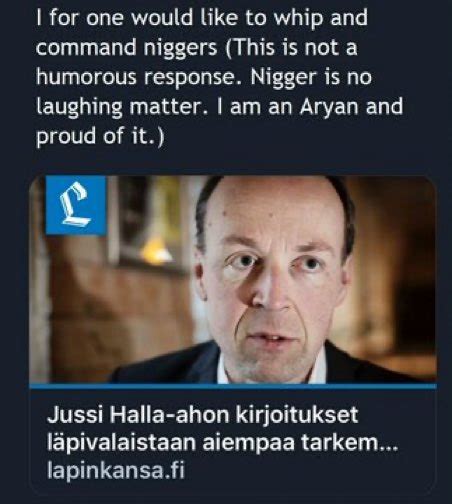Click the blurred glowing lamp in the photo background
This screenshot has height=504, width=452.
point(156,250)
